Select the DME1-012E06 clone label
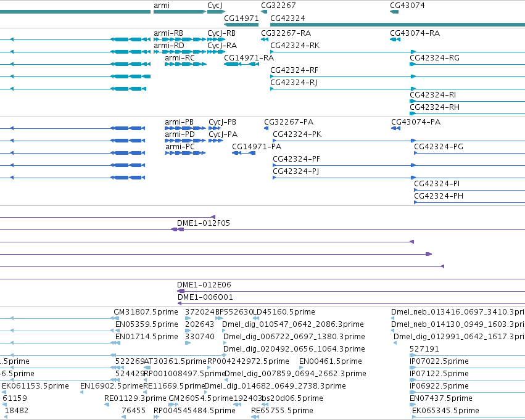This screenshot has height=420, width=525. [204, 286]
